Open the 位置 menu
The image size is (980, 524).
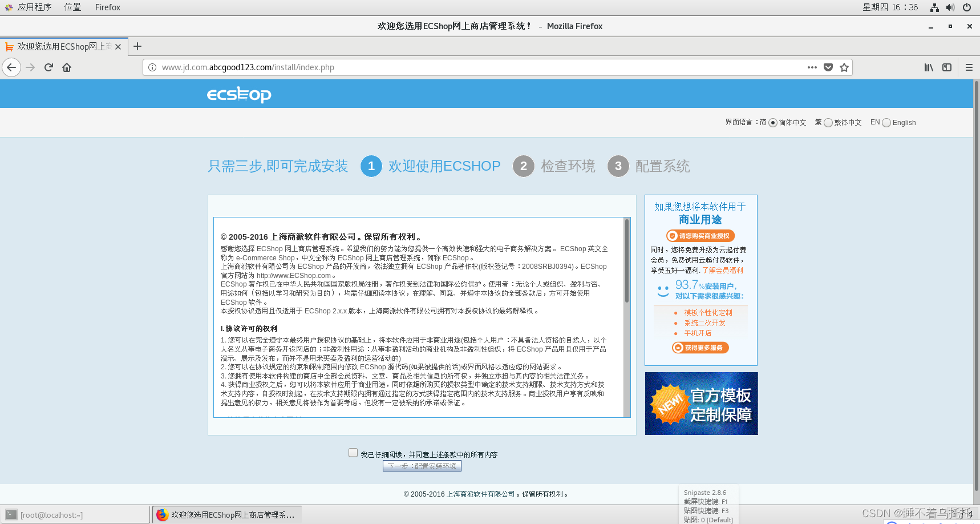pyautogui.click(x=72, y=7)
